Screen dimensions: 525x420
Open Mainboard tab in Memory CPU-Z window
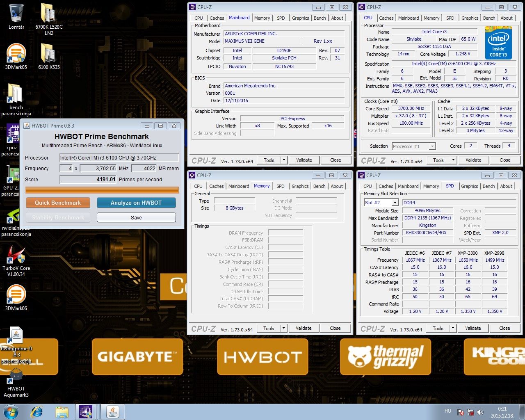click(239, 186)
